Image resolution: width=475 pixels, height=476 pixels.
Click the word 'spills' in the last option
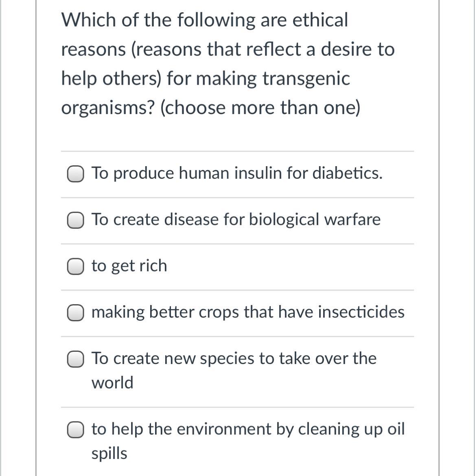(x=109, y=453)
